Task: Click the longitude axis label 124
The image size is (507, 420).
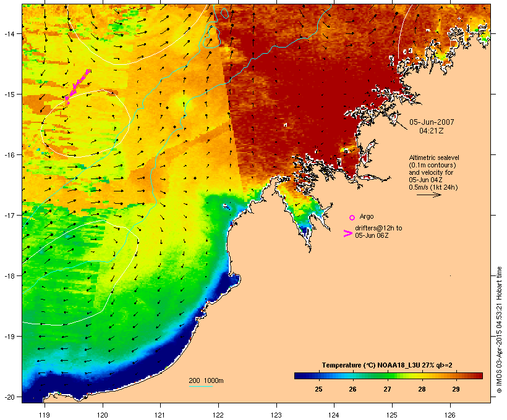Action: coord(334,415)
